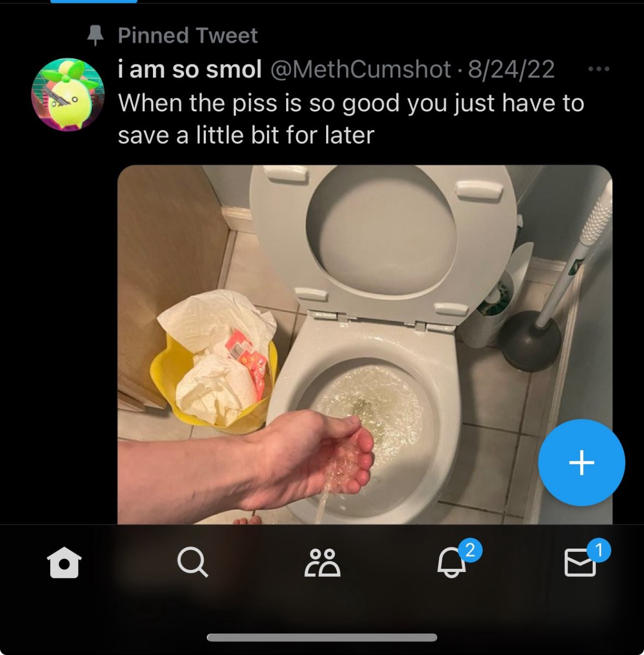The height and width of the screenshot is (655, 644).
Task: Click the empty space beneath the avatar
Action: (68, 327)
